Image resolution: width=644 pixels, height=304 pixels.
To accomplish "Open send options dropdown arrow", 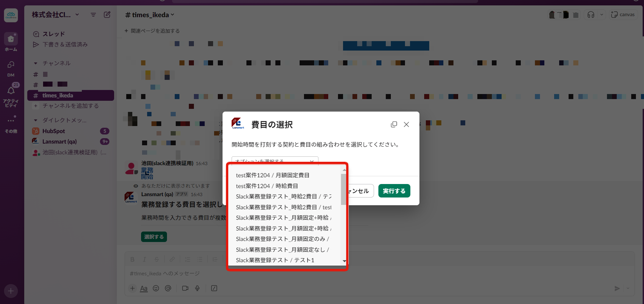I will tap(628, 288).
